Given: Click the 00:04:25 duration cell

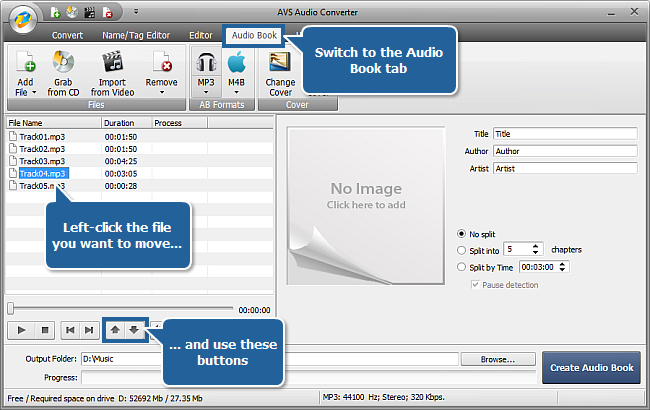Looking at the screenshot, I should tap(121, 161).
